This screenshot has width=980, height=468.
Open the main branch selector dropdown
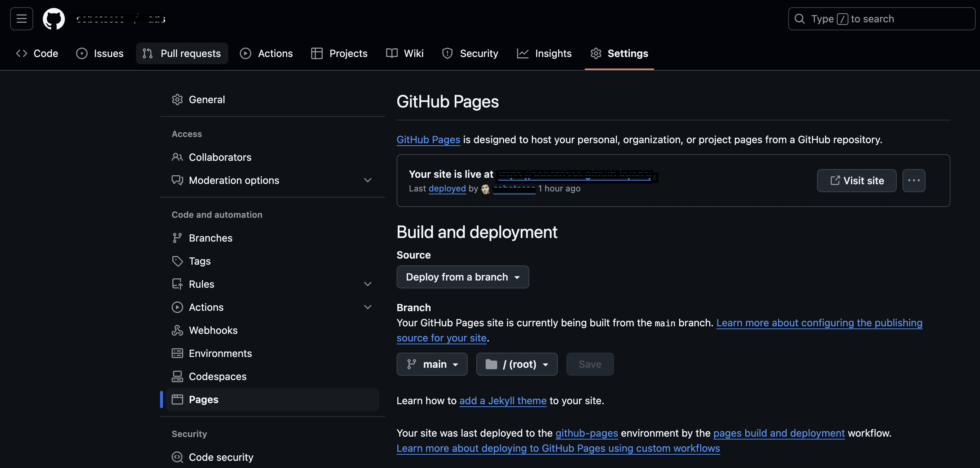[432, 365]
